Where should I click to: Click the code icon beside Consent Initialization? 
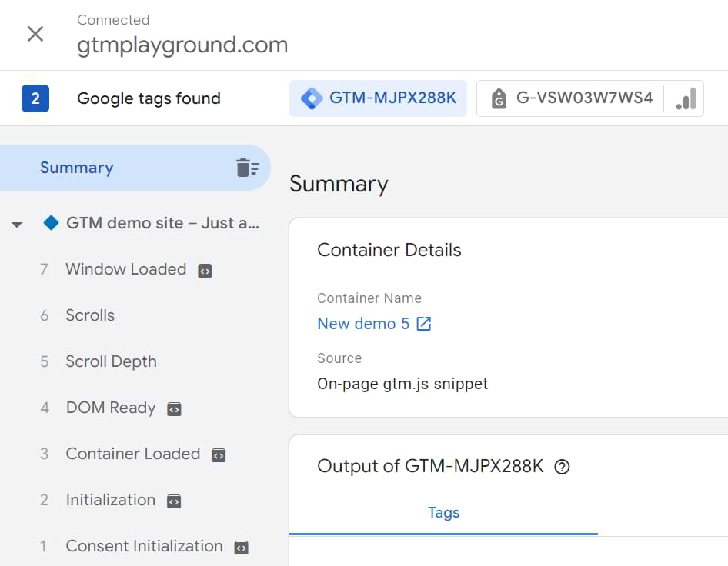(241, 548)
